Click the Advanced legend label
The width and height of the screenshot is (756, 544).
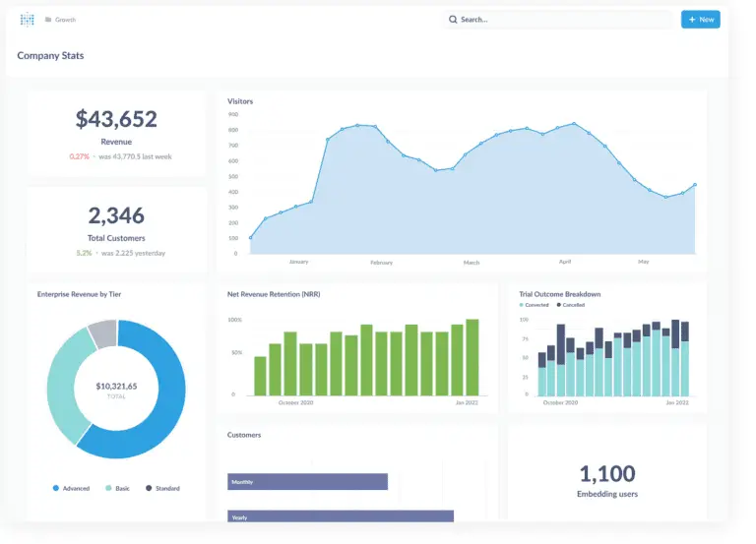click(76, 488)
